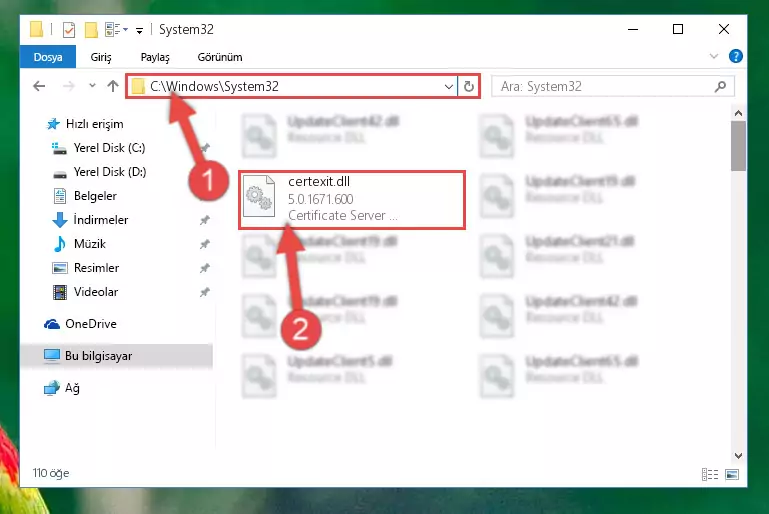Open İndirmeler folder in sidebar
The image size is (769, 514).
tap(90, 220)
